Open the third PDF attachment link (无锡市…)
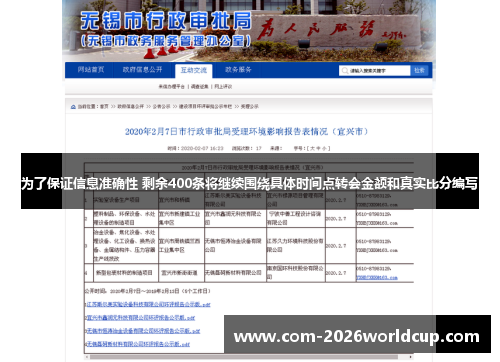 tap(143, 331)
